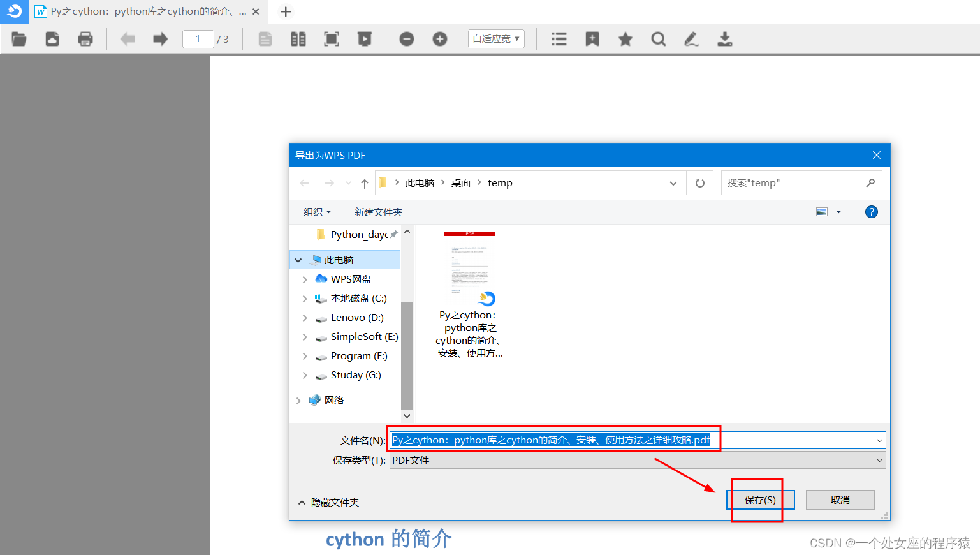Go up one folder level arrow
Image resolution: width=980 pixels, height=555 pixels.
[365, 183]
